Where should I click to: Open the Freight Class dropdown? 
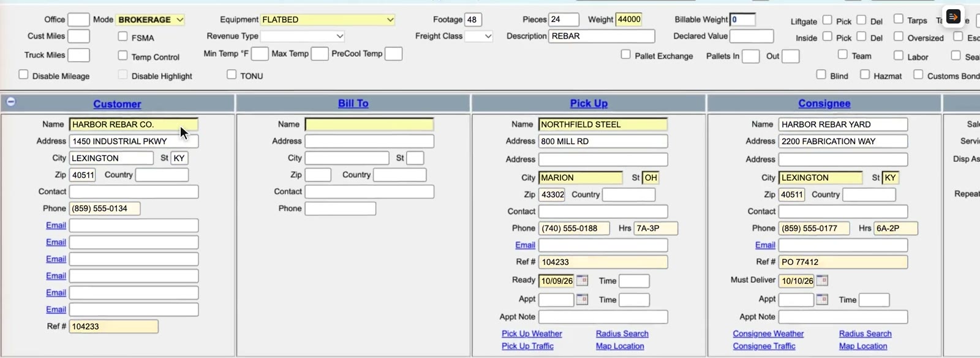point(479,36)
